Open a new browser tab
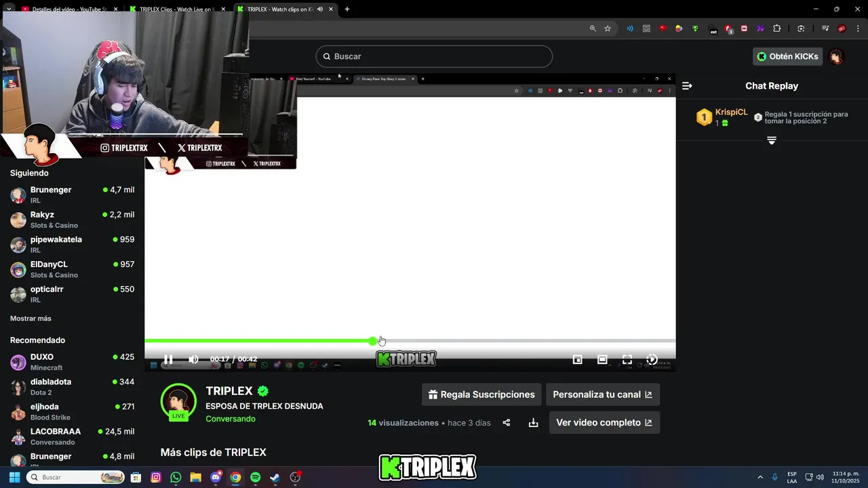Viewport: 868px width, 488px height. pyautogui.click(x=347, y=9)
